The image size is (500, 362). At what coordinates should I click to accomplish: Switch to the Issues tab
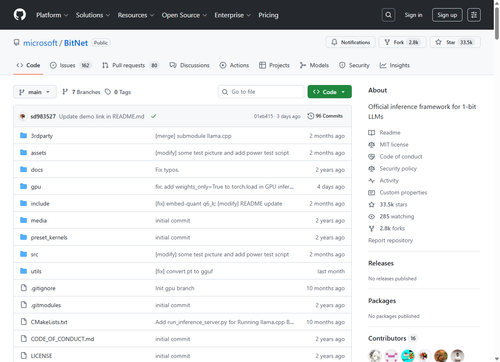point(70,65)
